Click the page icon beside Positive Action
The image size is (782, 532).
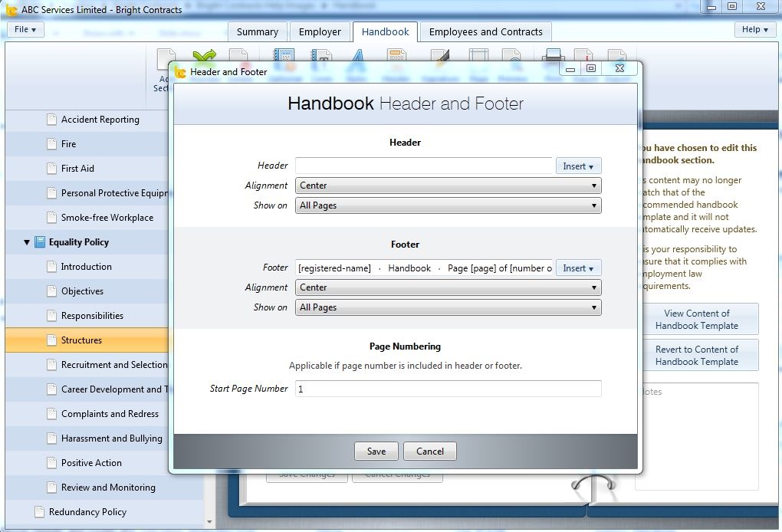pos(51,463)
